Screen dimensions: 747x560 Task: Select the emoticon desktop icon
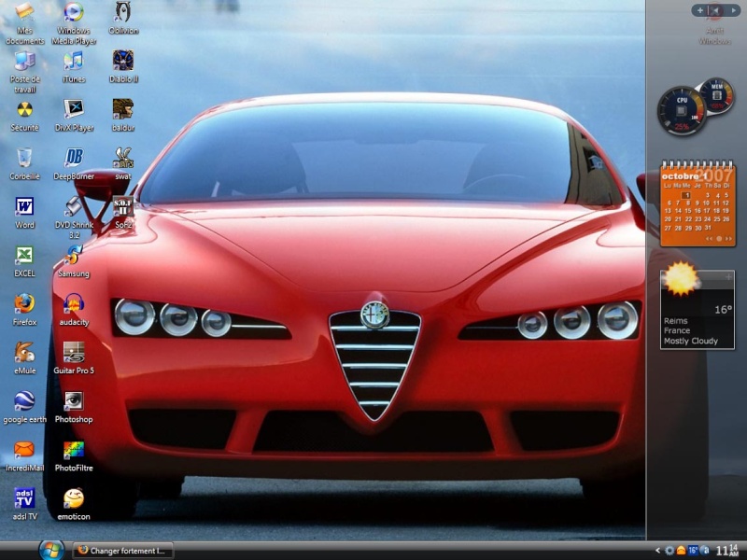74,505
